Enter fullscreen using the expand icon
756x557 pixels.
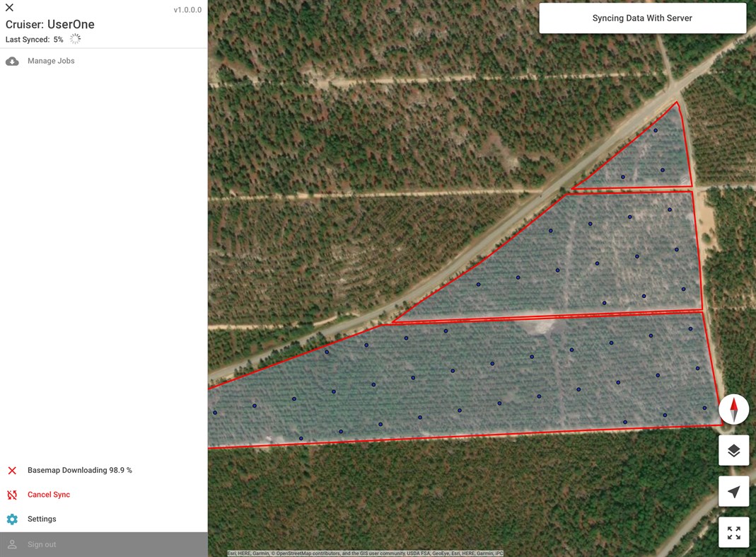[733, 532]
